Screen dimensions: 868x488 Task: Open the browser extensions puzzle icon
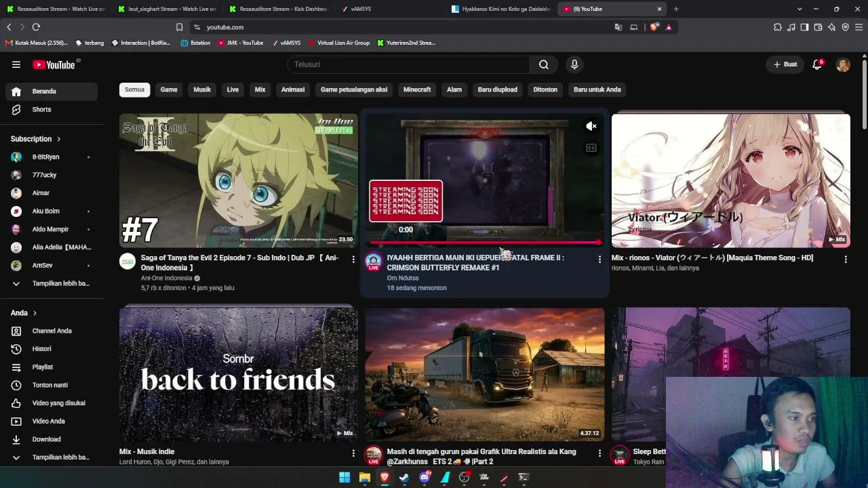777,27
